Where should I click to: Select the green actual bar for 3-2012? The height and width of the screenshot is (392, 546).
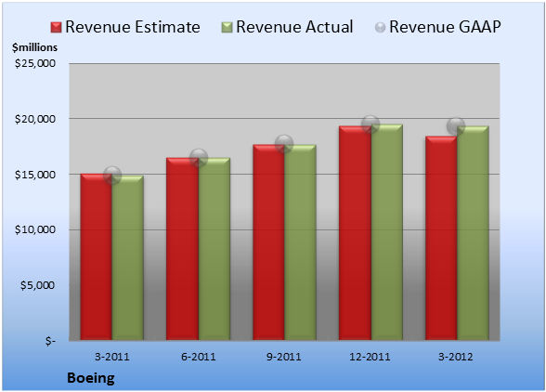(x=473, y=233)
